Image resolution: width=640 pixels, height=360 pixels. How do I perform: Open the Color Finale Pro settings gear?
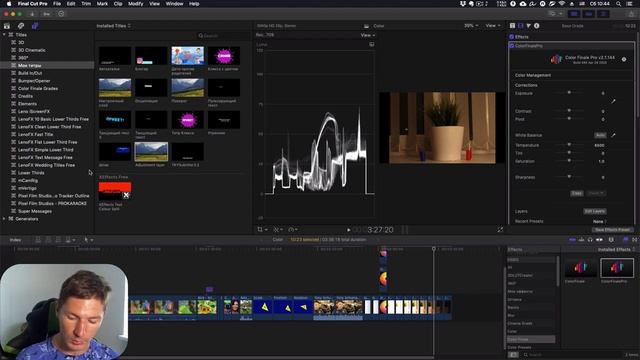click(x=624, y=60)
